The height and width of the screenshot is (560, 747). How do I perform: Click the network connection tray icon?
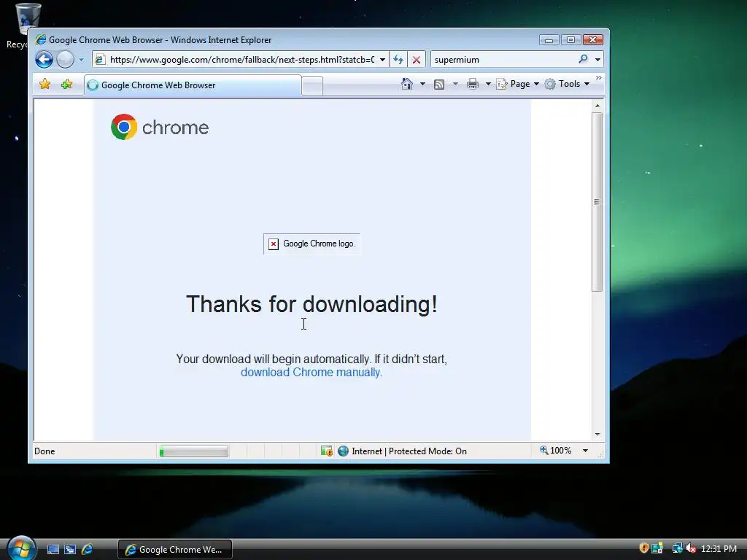[x=677, y=548]
